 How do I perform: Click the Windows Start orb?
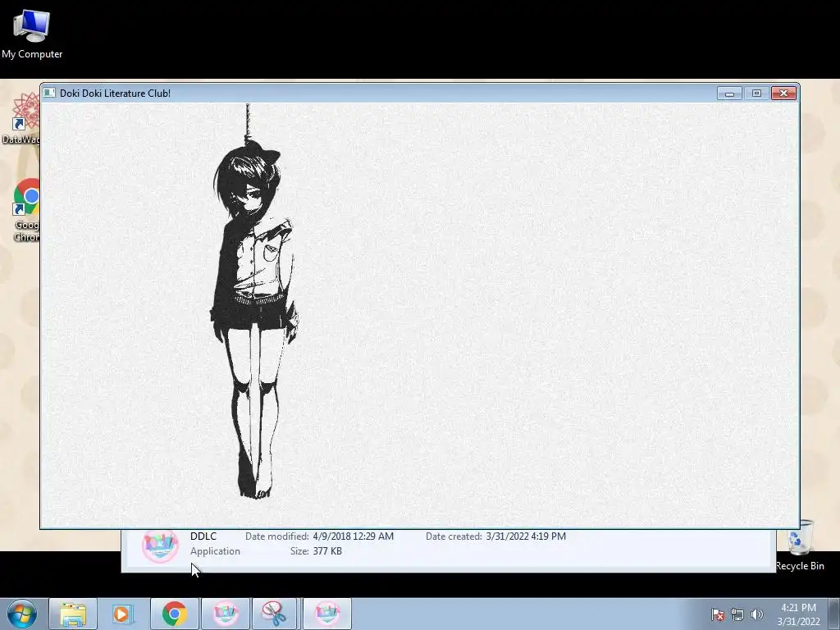tap(22, 614)
